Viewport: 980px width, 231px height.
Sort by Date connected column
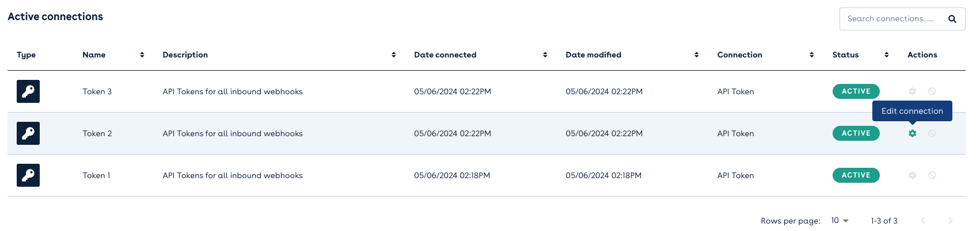point(545,55)
